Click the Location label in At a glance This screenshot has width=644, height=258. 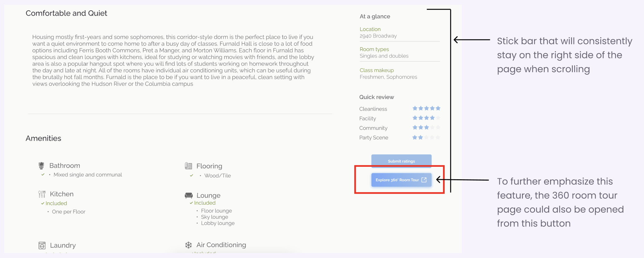pos(370,29)
